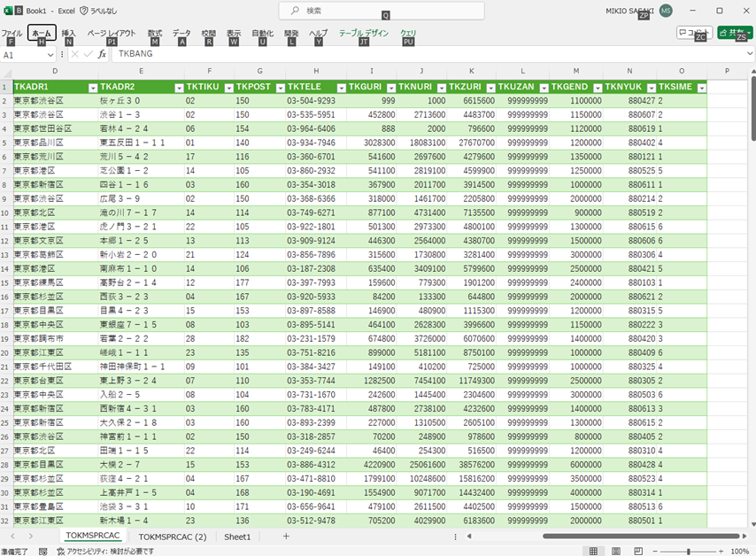Image resolution: width=756 pixels, height=556 pixels.
Task: Click the search magnifier icon
Action: [295, 10]
